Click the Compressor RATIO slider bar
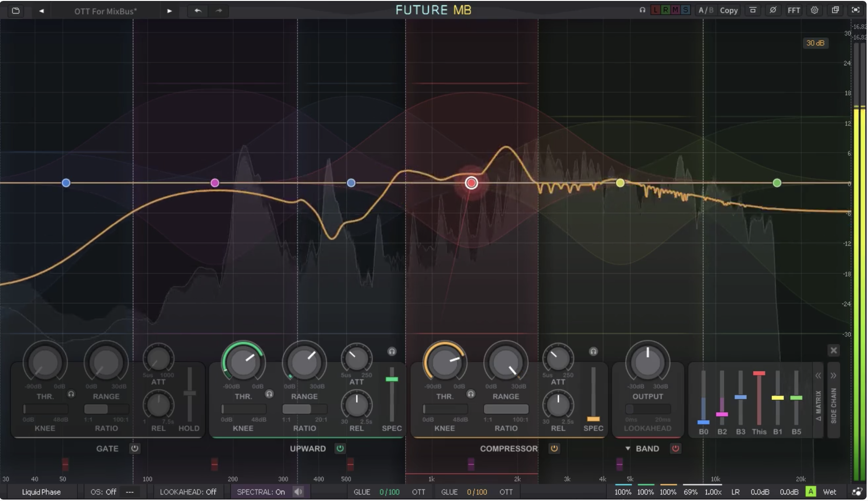The height and width of the screenshot is (501, 868). tap(506, 410)
